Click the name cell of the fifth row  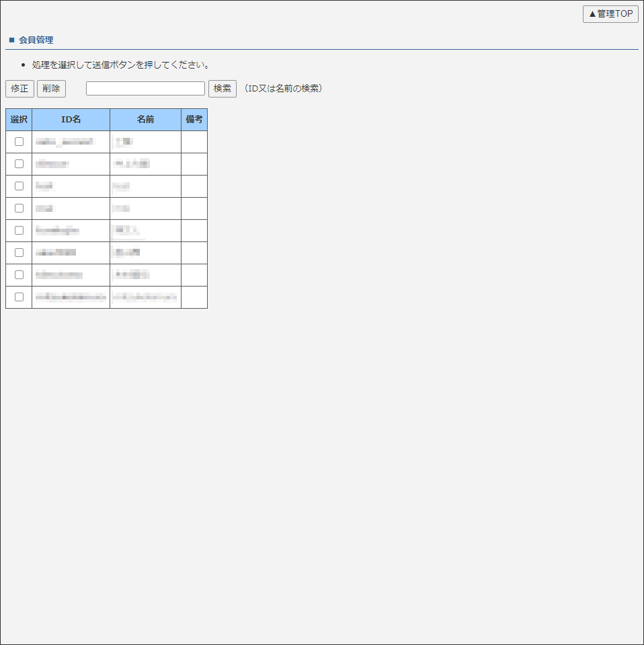145,230
